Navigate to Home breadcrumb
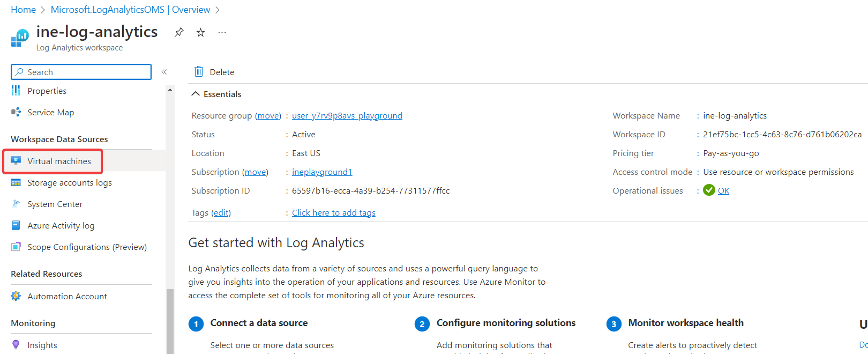 (23, 10)
